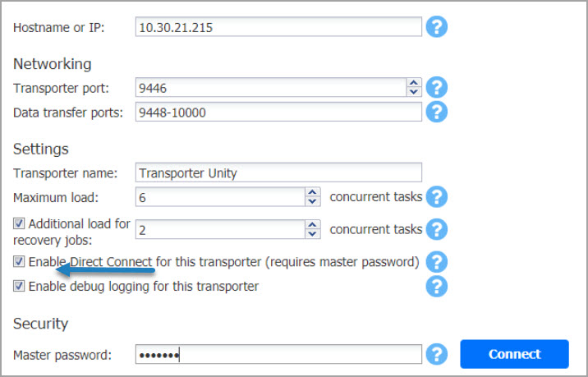
Task: Click the Data transfer ports field
Action: (x=278, y=112)
